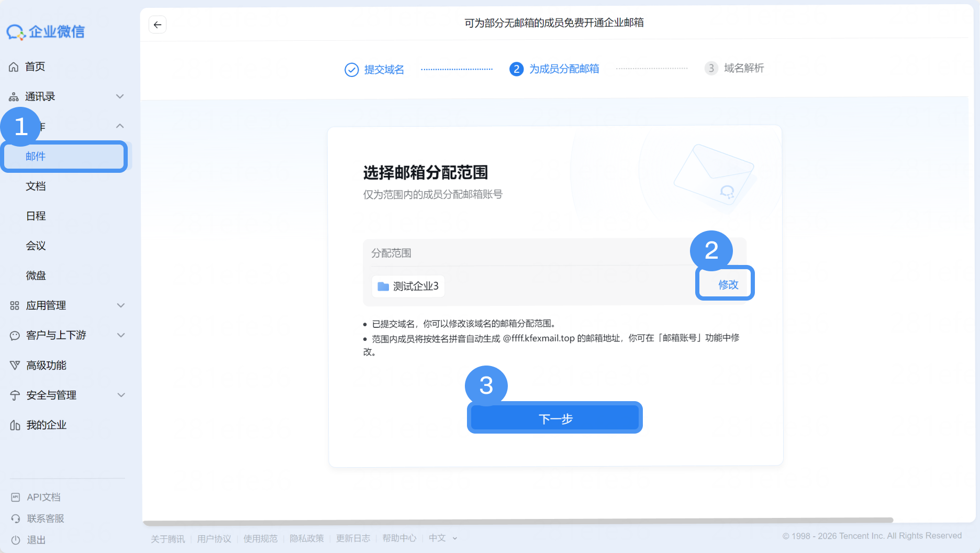Click the 应用管理 grid icon

15,305
